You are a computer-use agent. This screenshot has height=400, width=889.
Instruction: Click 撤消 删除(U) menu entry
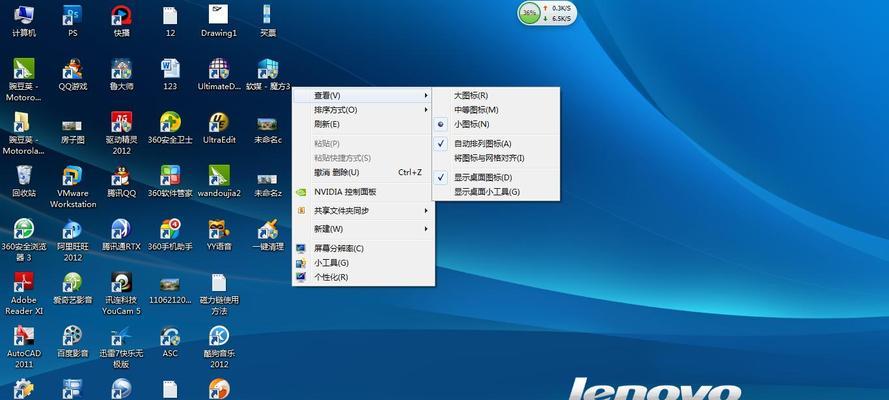[x=363, y=172]
